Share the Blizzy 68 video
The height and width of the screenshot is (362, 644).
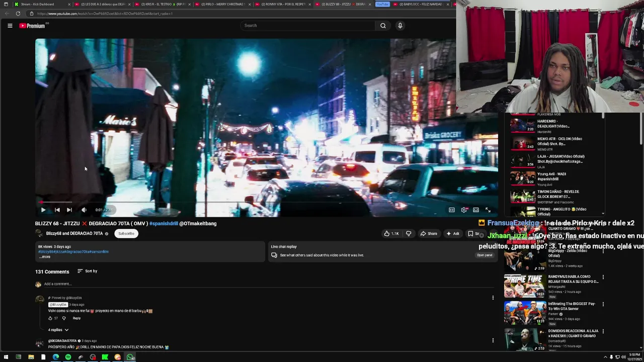(429, 234)
